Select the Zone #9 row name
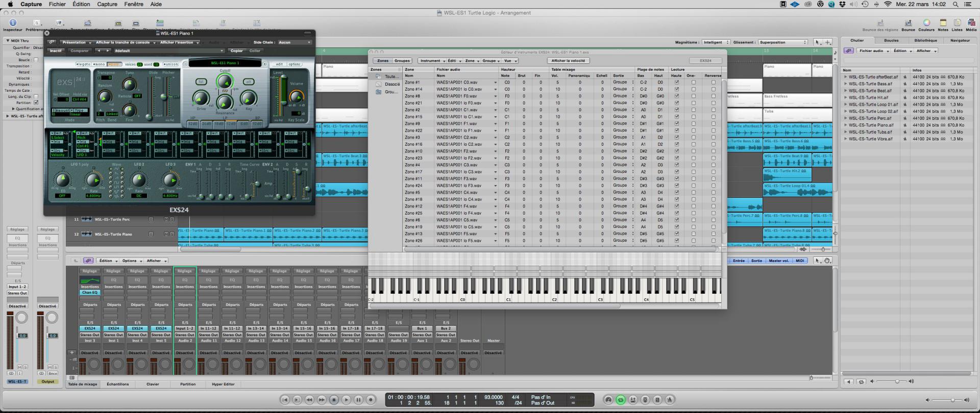The height and width of the screenshot is (413, 980). click(x=413, y=123)
